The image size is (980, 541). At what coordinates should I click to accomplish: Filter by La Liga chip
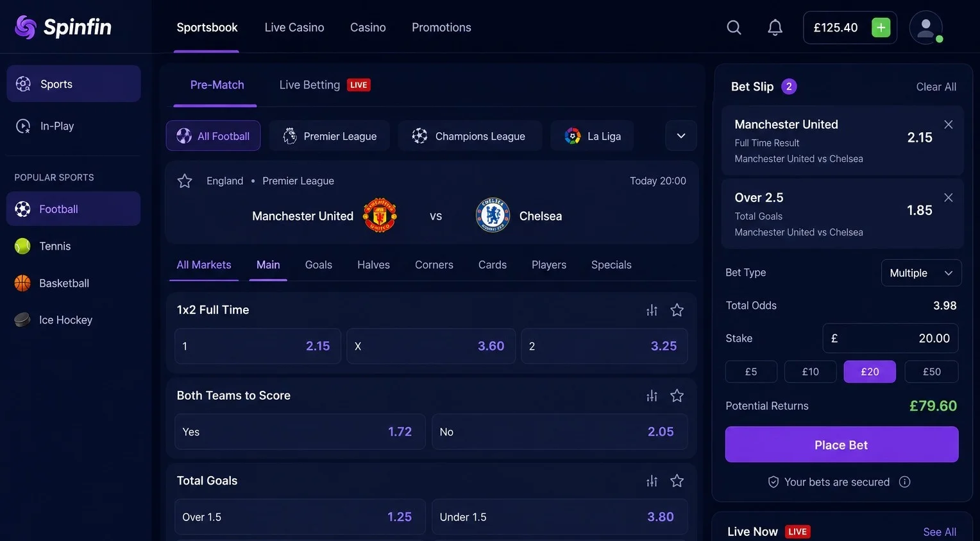592,136
